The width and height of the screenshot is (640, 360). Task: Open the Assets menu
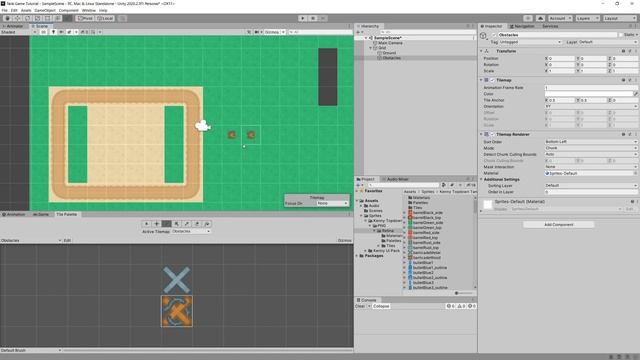[x=26, y=10]
